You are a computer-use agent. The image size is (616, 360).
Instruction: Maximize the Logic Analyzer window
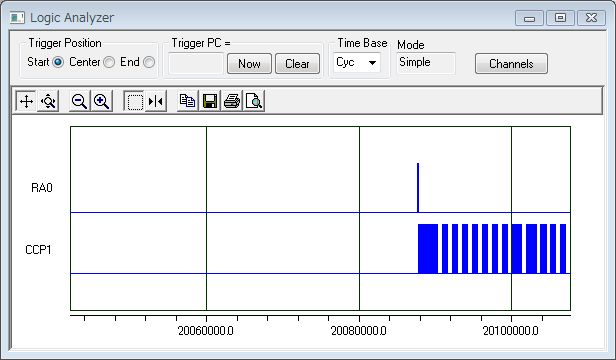(560, 18)
